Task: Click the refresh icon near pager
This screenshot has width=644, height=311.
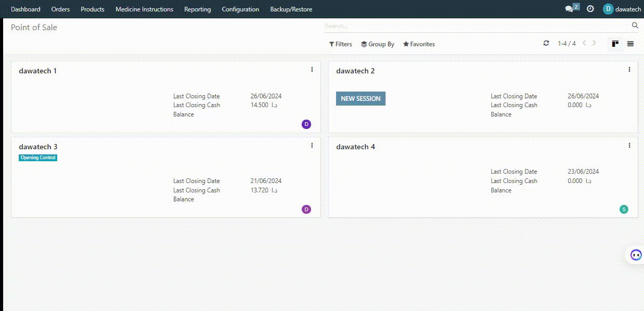Action: (x=546, y=43)
